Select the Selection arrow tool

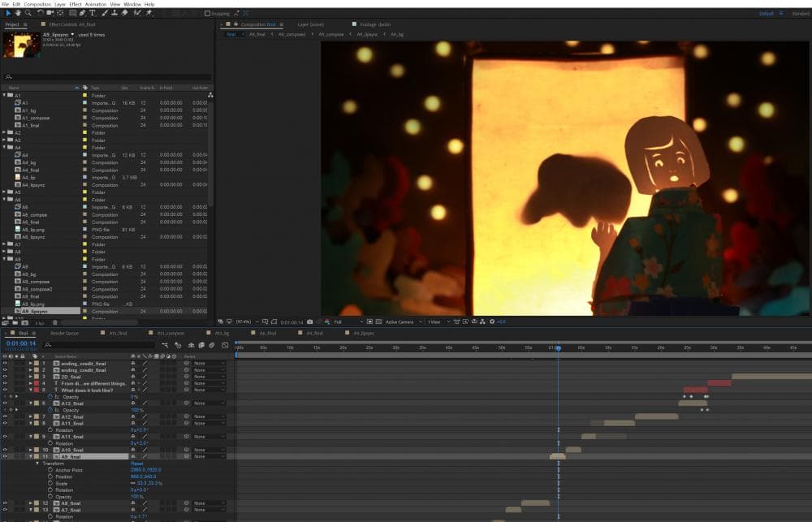(x=8, y=13)
